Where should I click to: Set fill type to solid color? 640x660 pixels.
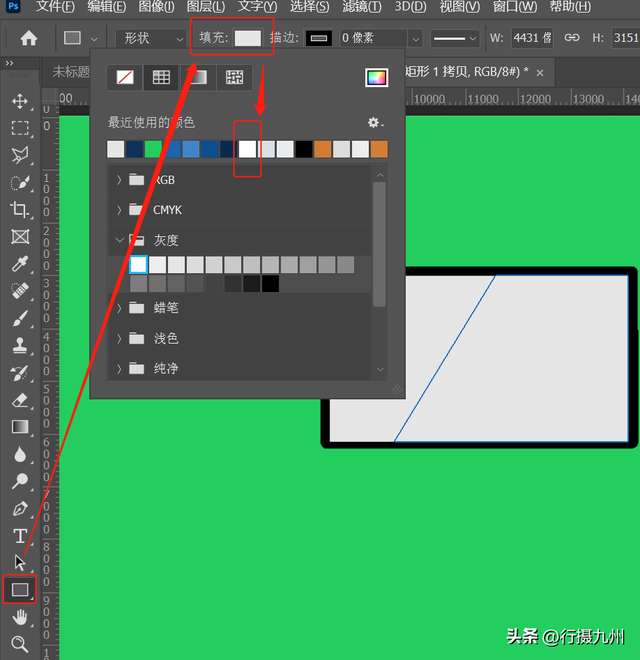pyautogui.click(x=161, y=77)
